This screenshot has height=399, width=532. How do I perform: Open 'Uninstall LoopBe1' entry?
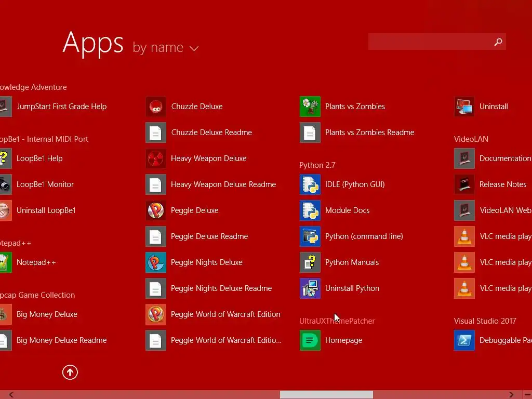coord(38,210)
